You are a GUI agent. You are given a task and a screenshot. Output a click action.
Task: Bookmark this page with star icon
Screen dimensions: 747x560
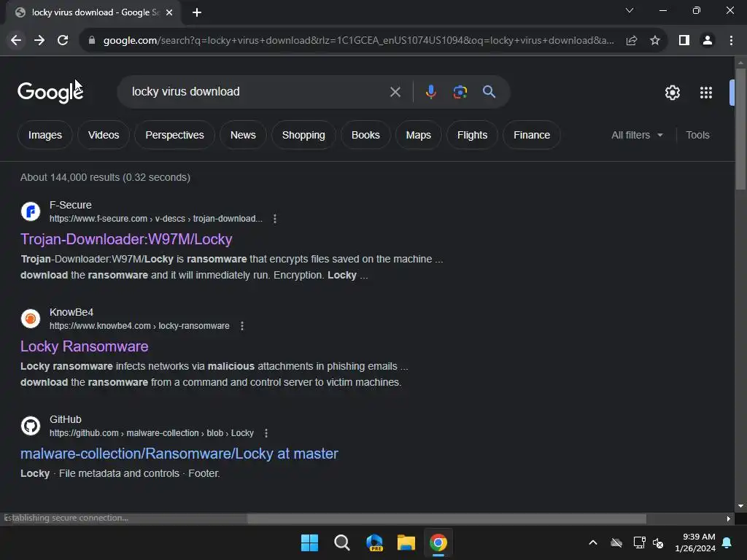coord(655,41)
